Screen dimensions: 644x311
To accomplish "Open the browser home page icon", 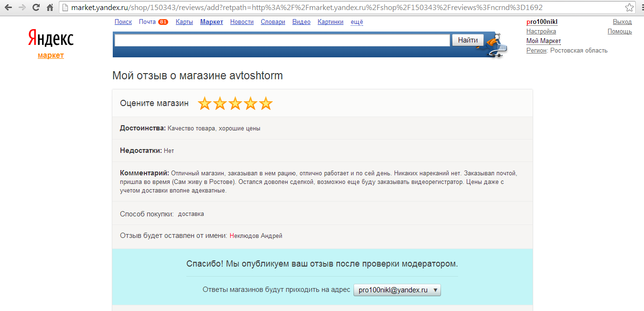I will coord(50,8).
